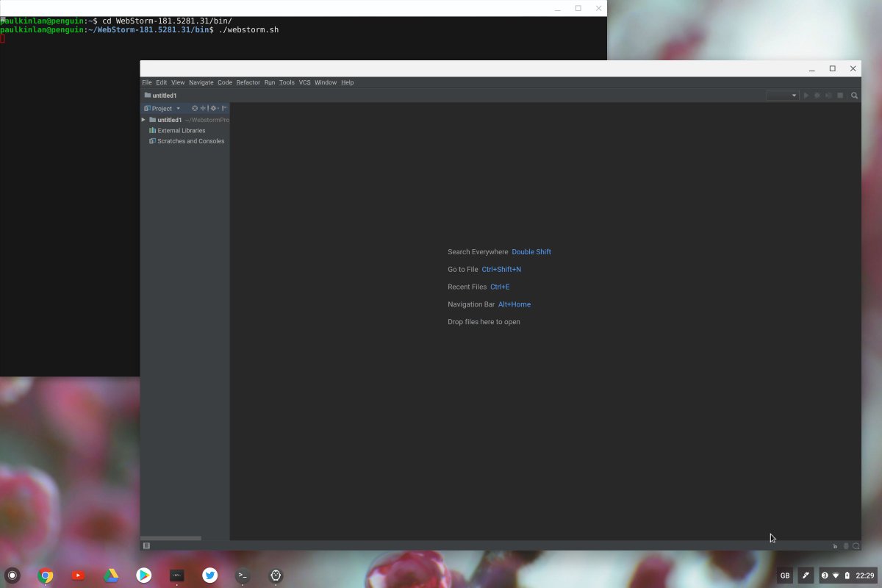Hide the Project tool window

click(223, 108)
